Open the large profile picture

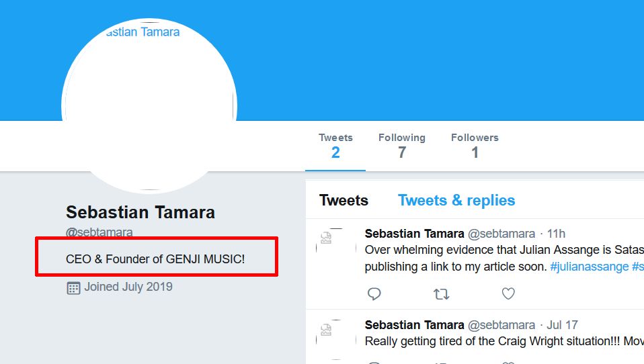(x=149, y=106)
